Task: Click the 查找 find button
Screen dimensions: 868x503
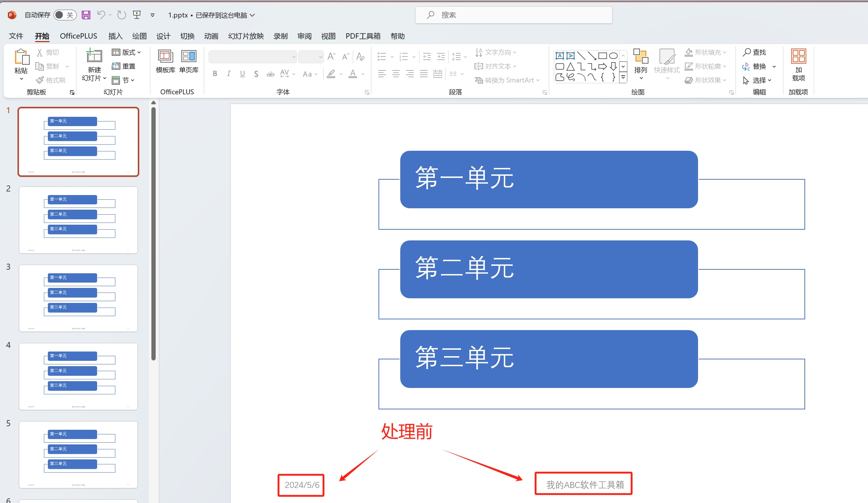Action: [x=754, y=52]
